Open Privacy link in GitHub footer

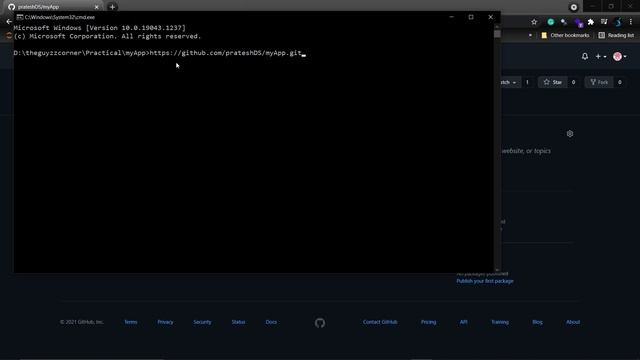pos(165,322)
